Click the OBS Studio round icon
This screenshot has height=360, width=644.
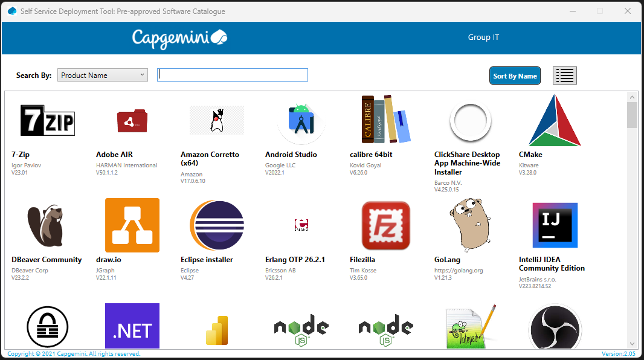[555, 327]
